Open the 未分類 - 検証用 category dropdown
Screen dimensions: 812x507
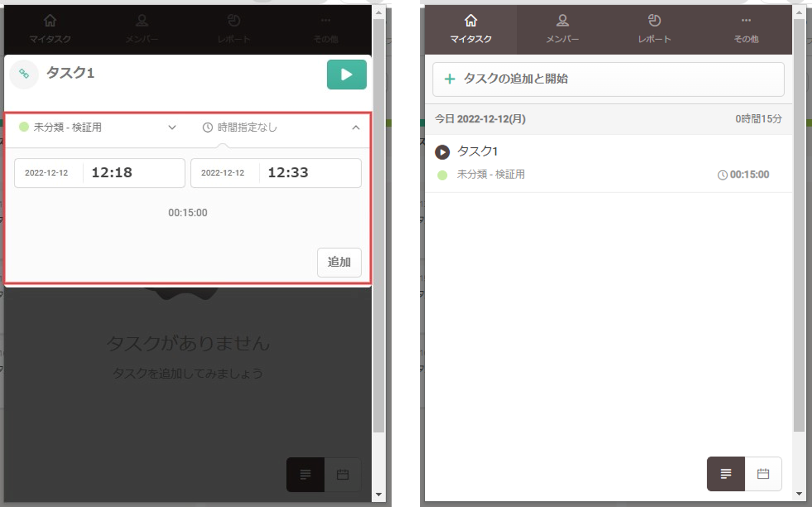(171, 128)
